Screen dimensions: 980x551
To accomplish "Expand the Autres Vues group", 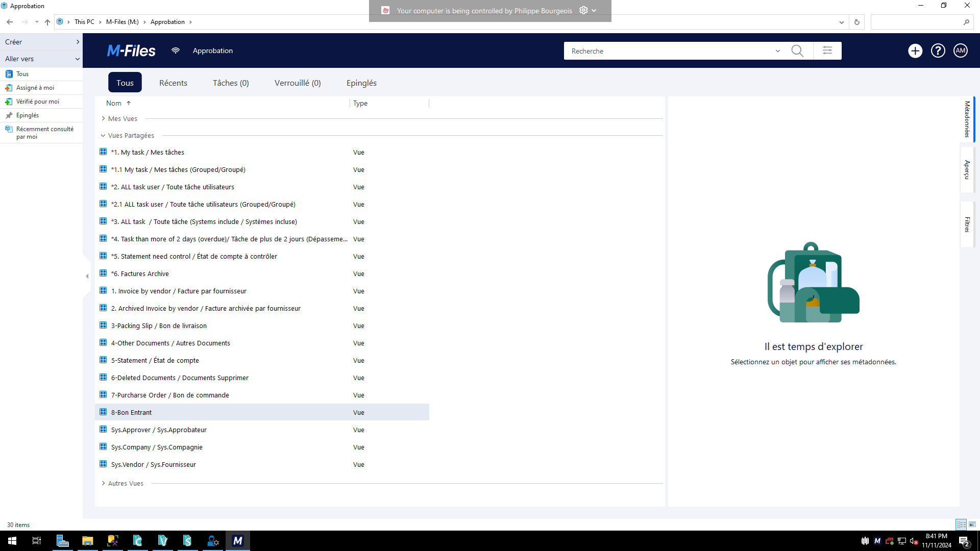I will pyautogui.click(x=103, y=483).
